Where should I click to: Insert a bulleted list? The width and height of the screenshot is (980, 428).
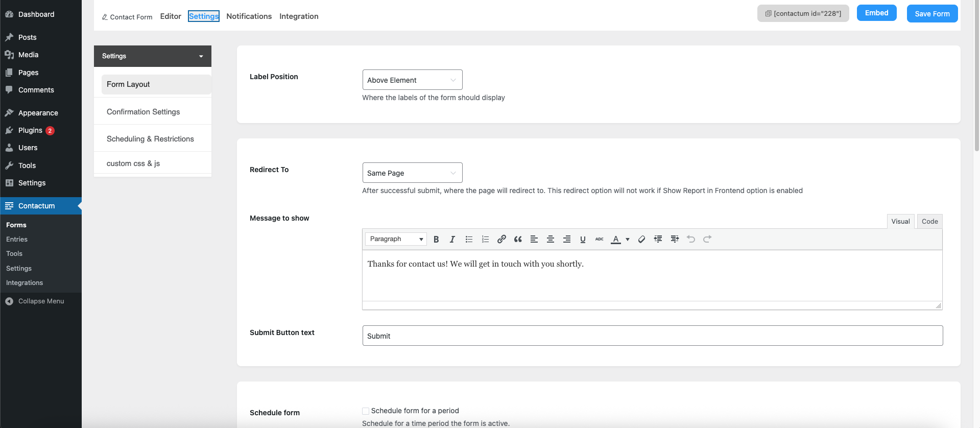[469, 239]
